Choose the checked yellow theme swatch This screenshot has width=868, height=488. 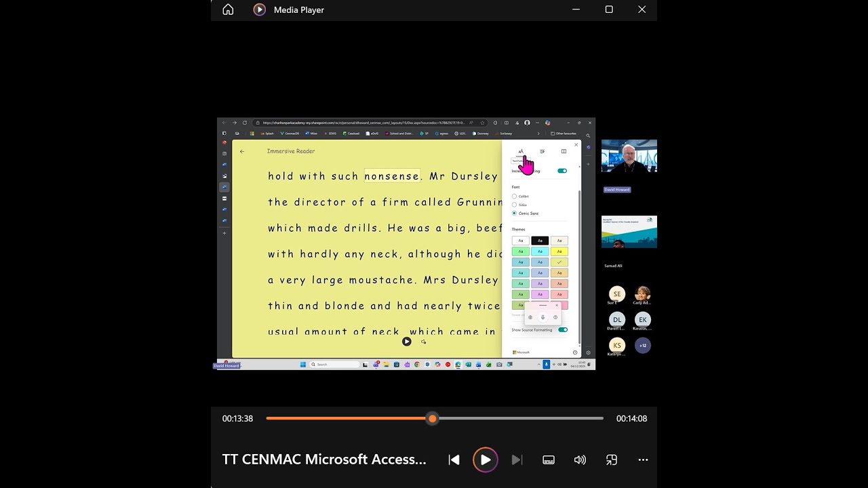tap(559, 262)
